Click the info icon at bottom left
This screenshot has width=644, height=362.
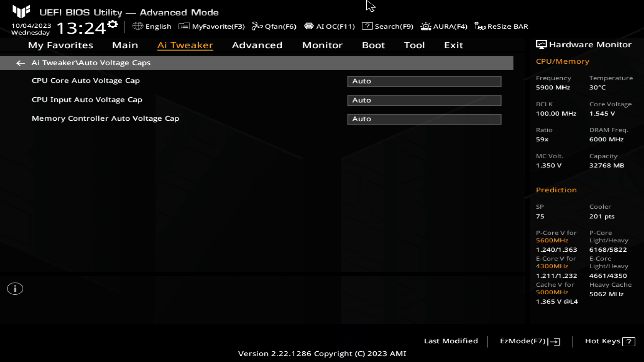pyautogui.click(x=15, y=289)
